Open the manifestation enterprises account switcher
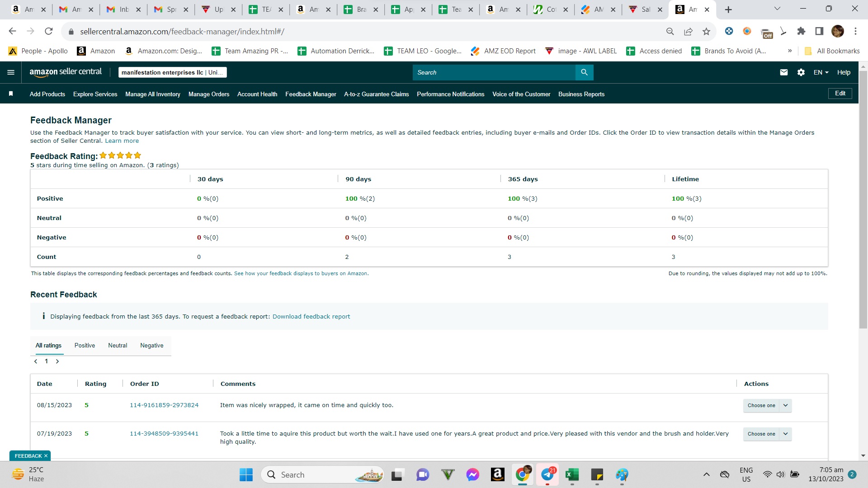Viewport: 868px width, 488px height. [x=172, y=72]
